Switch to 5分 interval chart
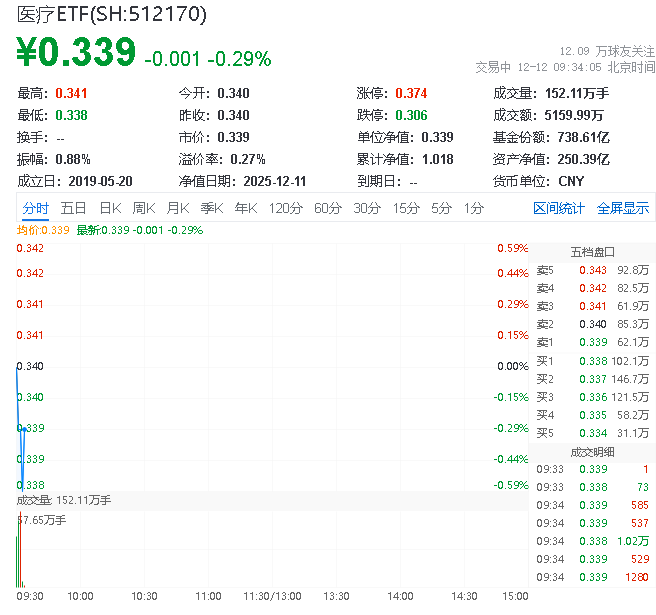 (x=441, y=208)
